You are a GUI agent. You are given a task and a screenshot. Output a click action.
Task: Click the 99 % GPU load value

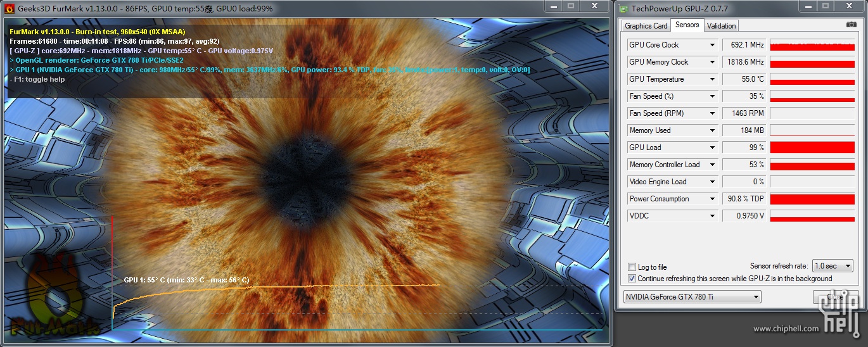point(744,148)
